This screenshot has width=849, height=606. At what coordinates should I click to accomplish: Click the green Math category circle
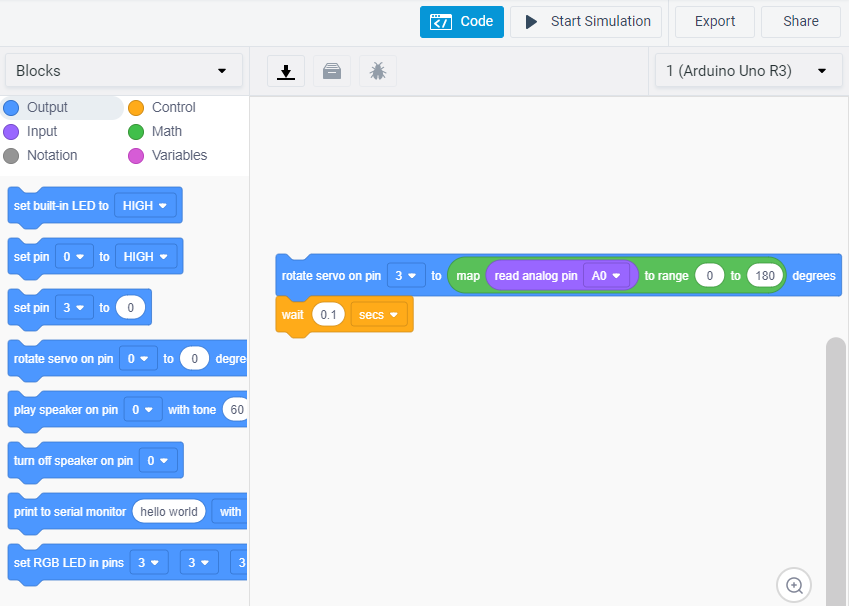[x=136, y=132]
